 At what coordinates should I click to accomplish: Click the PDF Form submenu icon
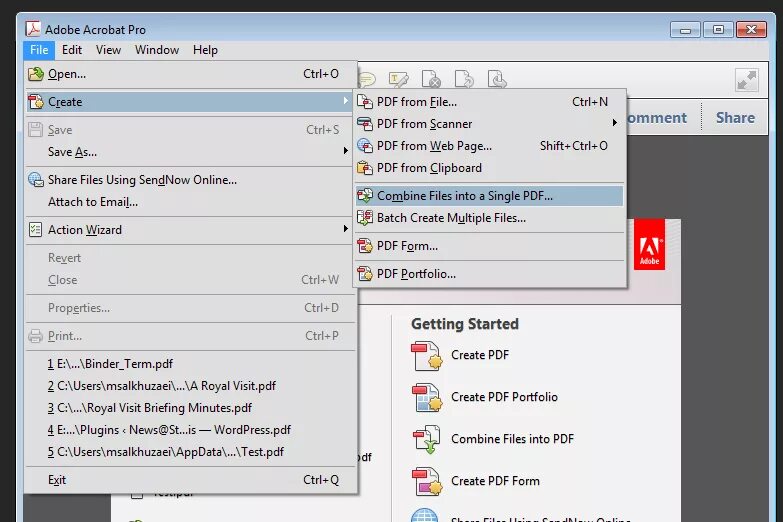tap(365, 246)
